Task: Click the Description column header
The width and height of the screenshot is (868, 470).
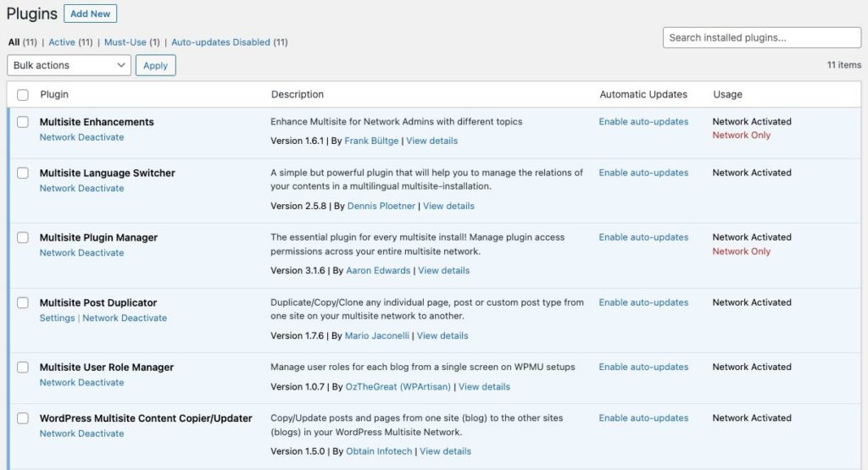Action: (x=298, y=95)
